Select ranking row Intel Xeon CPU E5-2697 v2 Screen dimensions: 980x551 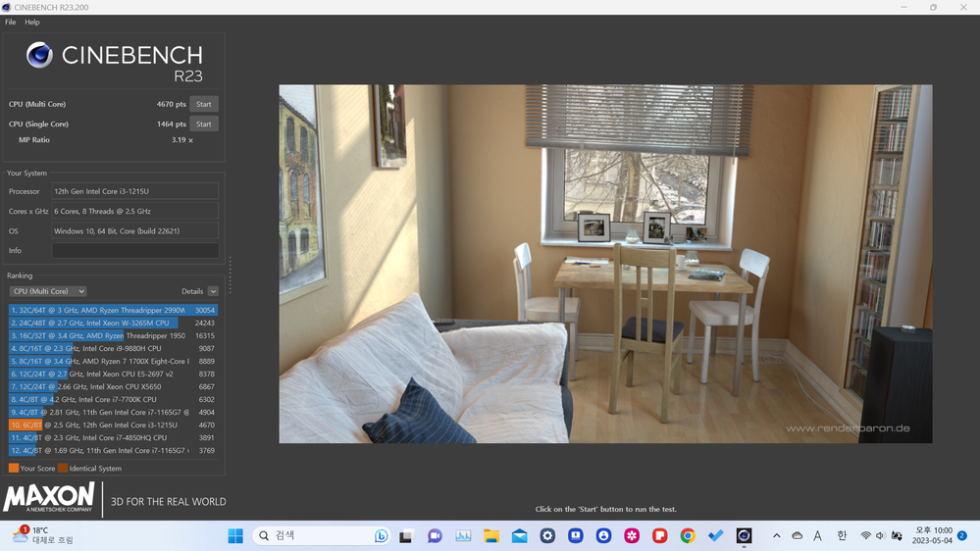point(113,374)
